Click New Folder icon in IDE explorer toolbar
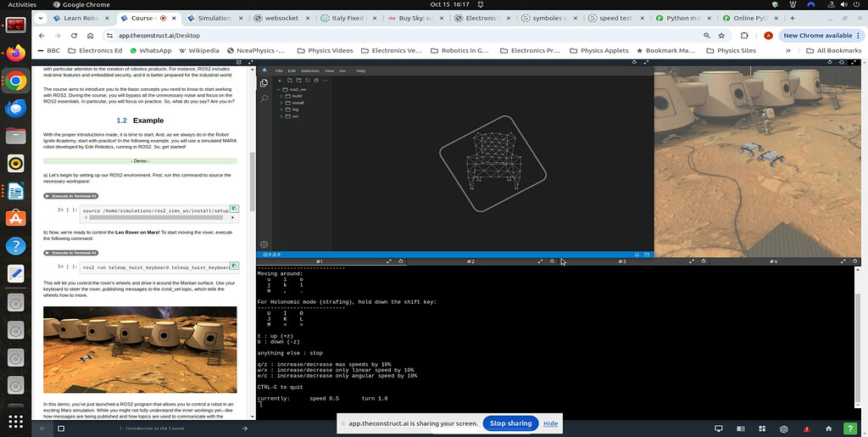 pyautogui.click(x=298, y=80)
